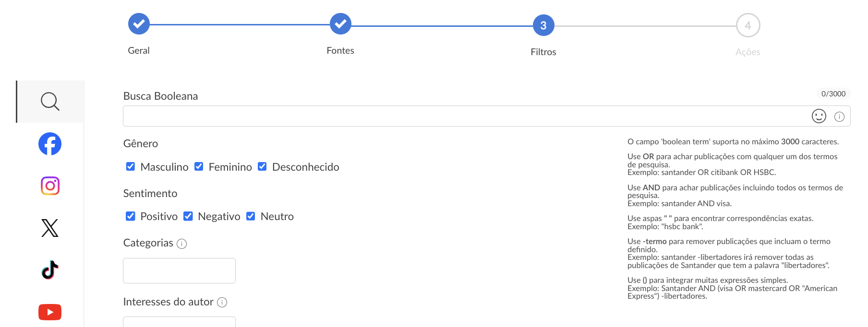868x327 pixels.
Task: Click info icon inside Busca Booleana field
Action: pyautogui.click(x=839, y=117)
